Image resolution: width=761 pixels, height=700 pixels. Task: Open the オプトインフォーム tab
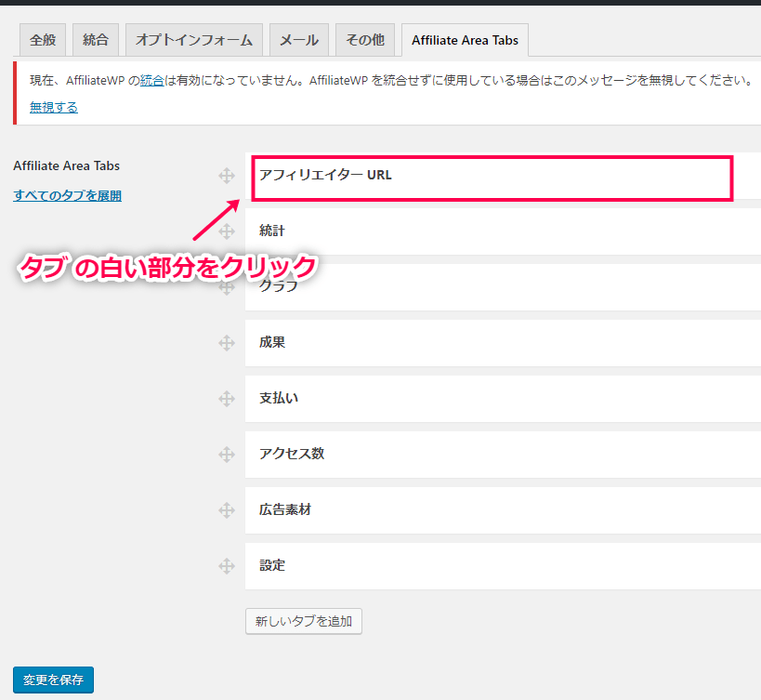pyautogui.click(x=194, y=40)
